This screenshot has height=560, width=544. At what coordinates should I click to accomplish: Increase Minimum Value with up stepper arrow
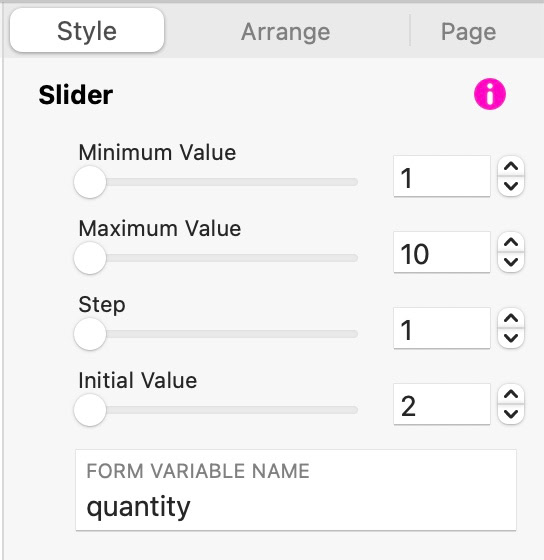511,166
